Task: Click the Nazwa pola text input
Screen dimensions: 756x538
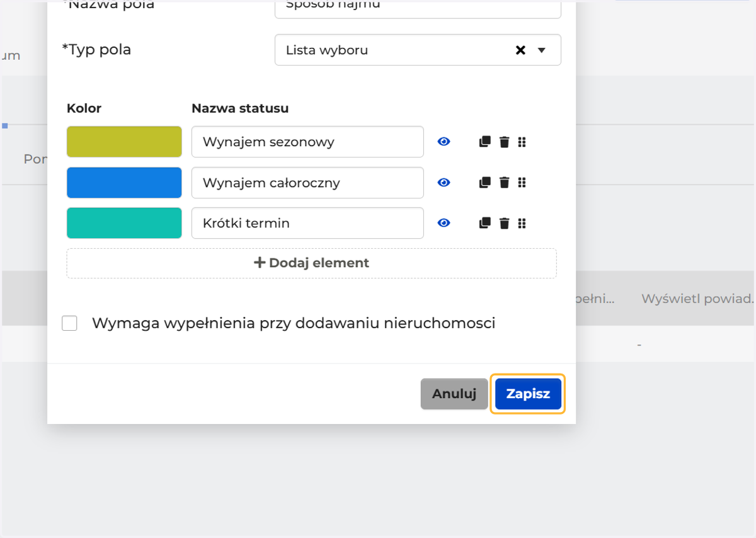Action: coord(418,9)
